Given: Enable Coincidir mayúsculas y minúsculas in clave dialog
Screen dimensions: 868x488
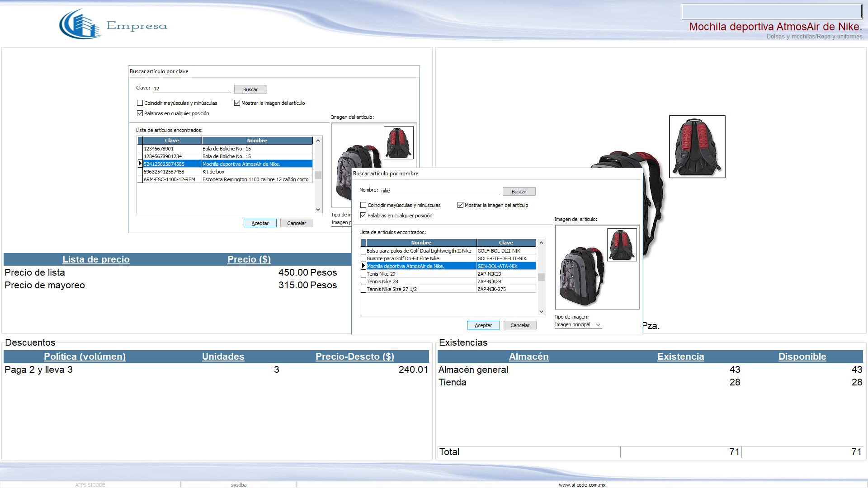Looking at the screenshot, I should coord(140,103).
